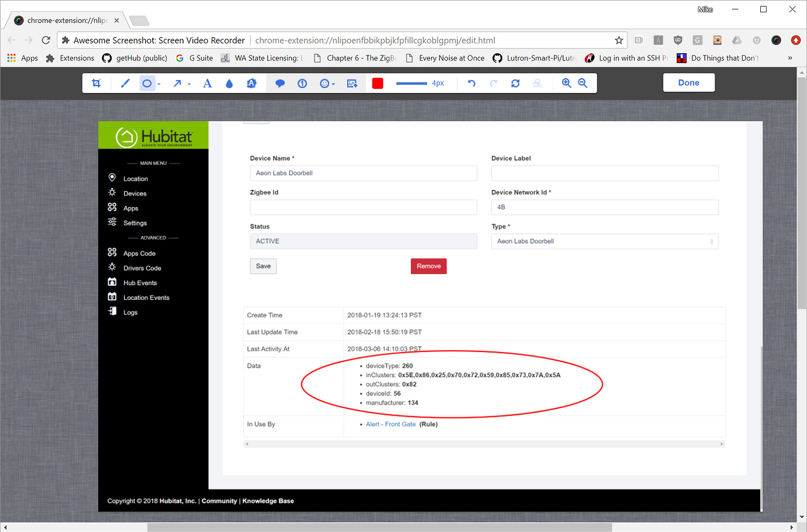The width and height of the screenshot is (807, 532).
Task: Click the insert image tool
Action: (352, 83)
